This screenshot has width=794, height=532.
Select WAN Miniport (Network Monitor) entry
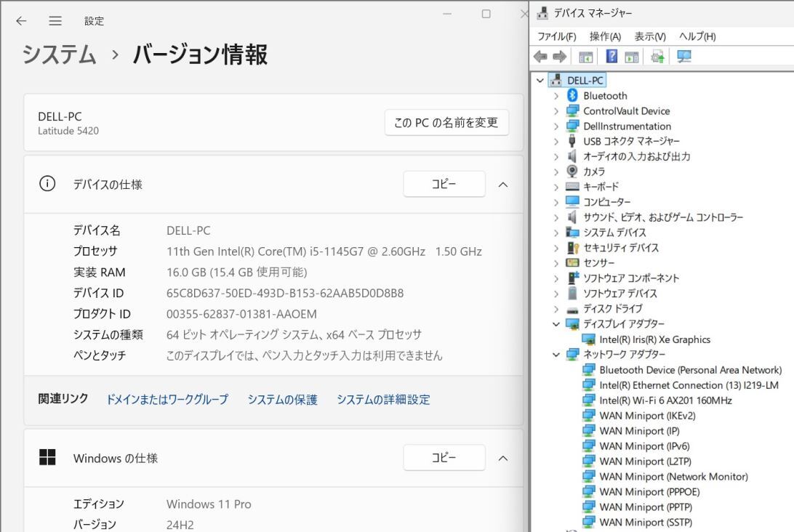(x=673, y=476)
